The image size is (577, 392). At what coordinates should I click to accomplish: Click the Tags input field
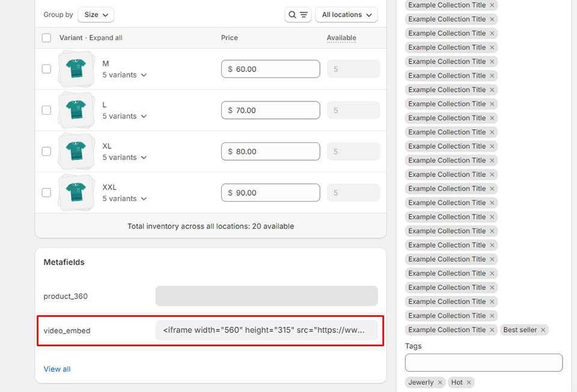coord(484,363)
